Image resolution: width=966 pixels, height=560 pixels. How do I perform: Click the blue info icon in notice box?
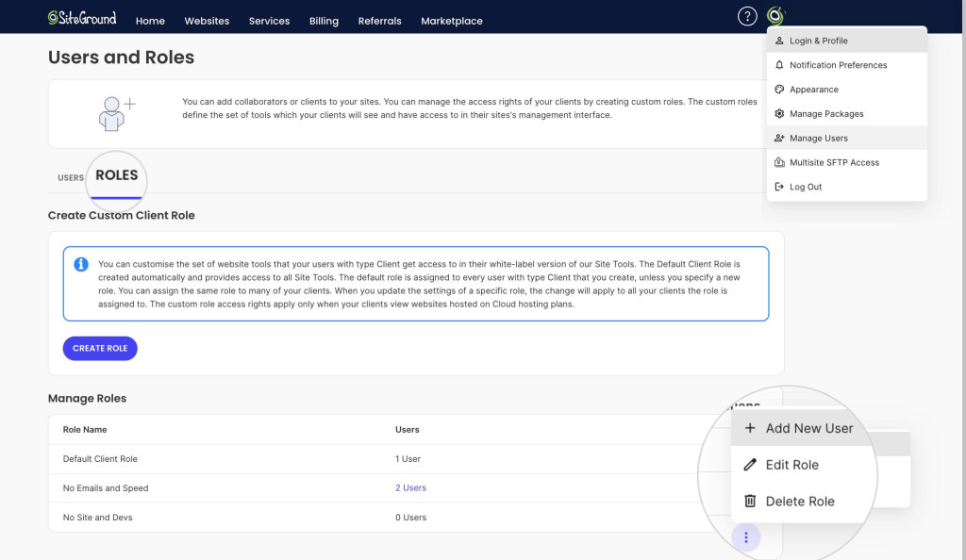point(81,264)
